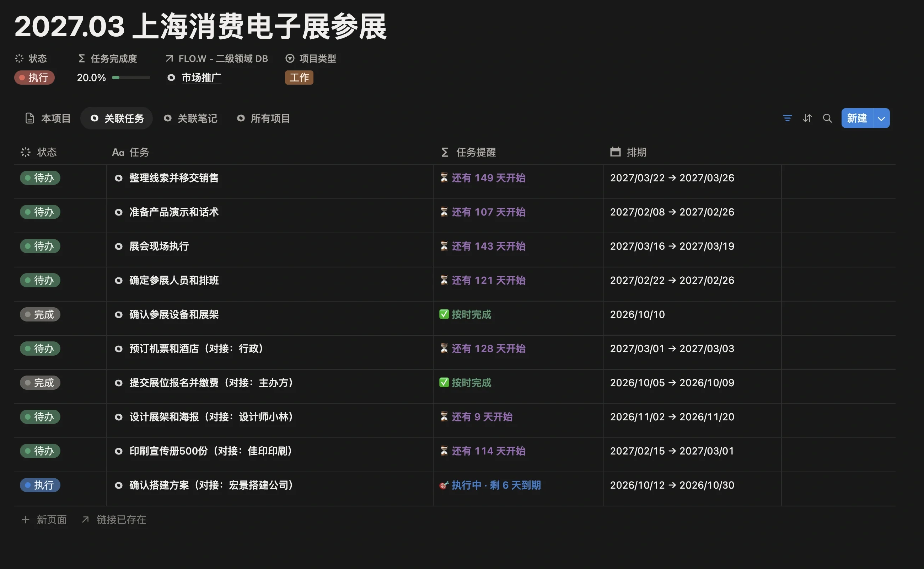Open the filter icon in view toolbar

tap(787, 118)
